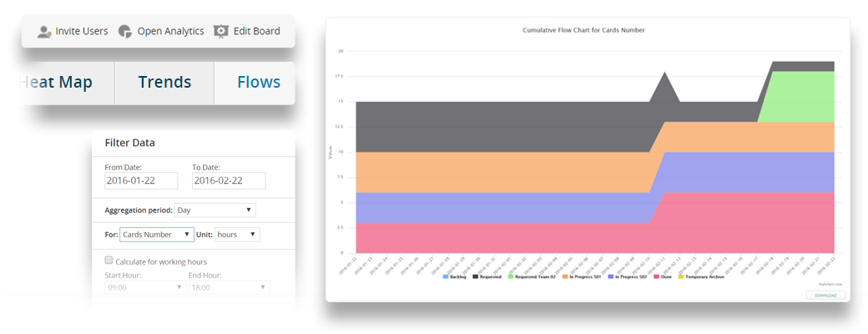The width and height of the screenshot is (868, 334).
Task: Toggle Temporary Archive legend entry
Action: click(701, 276)
